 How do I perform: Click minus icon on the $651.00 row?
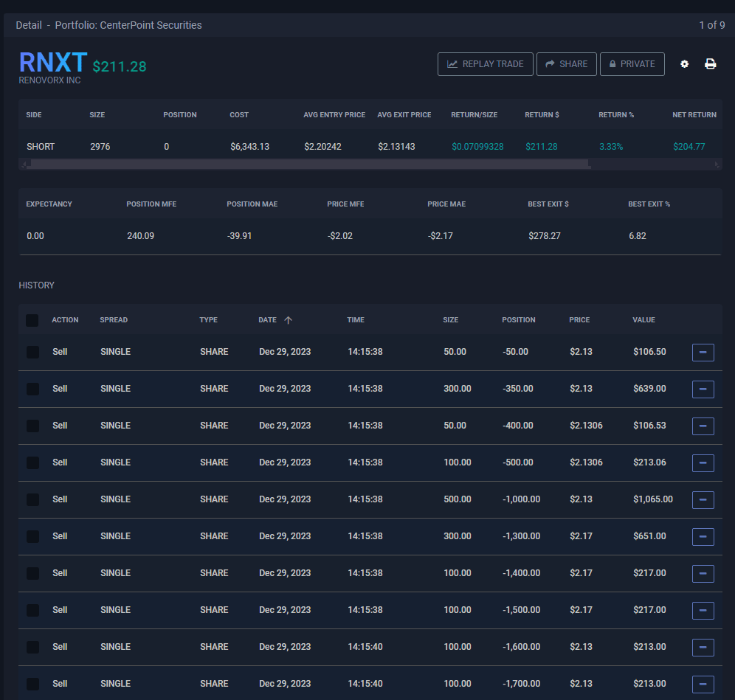click(703, 537)
